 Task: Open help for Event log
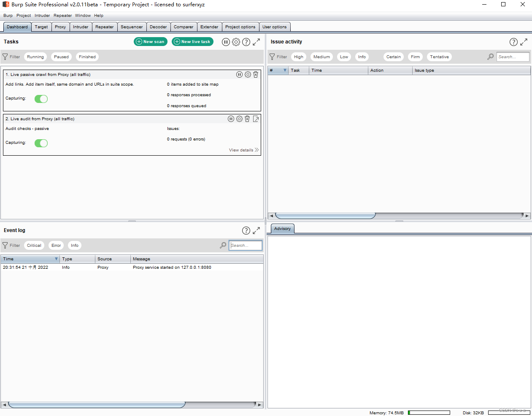tap(246, 230)
